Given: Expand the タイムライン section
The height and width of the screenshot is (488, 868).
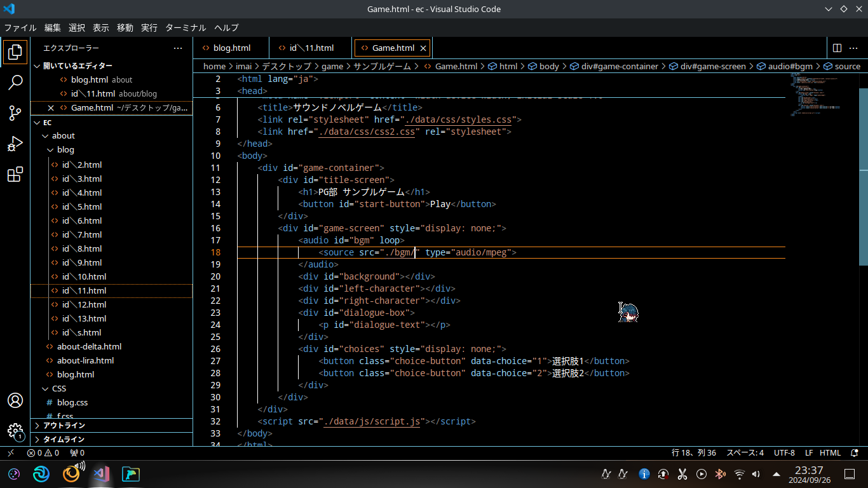Looking at the screenshot, I should pyautogui.click(x=64, y=440).
